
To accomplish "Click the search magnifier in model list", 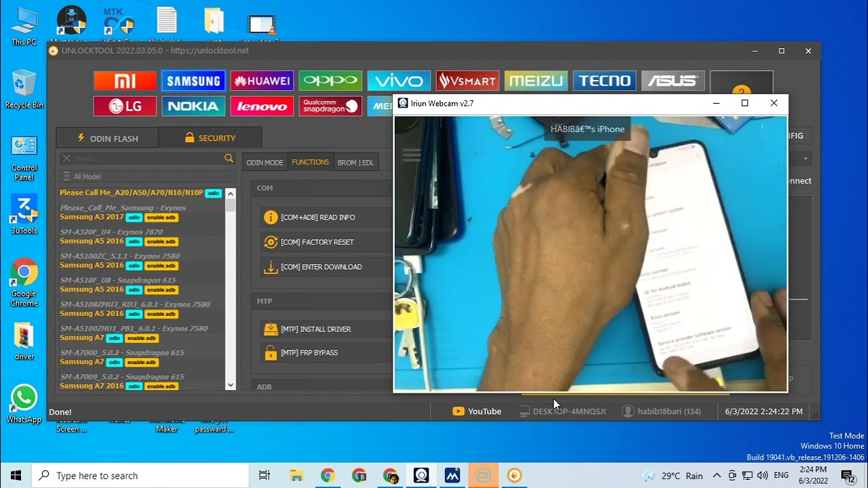I will click(x=229, y=158).
